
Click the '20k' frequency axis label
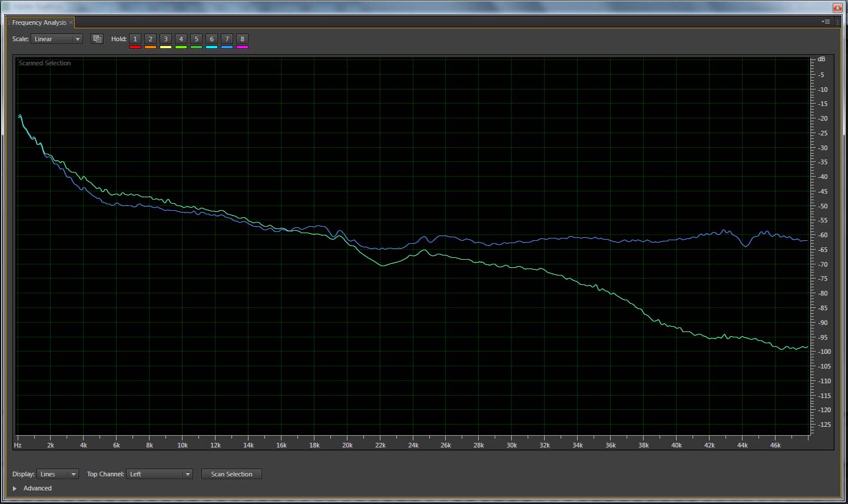pyautogui.click(x=347, y=445)
